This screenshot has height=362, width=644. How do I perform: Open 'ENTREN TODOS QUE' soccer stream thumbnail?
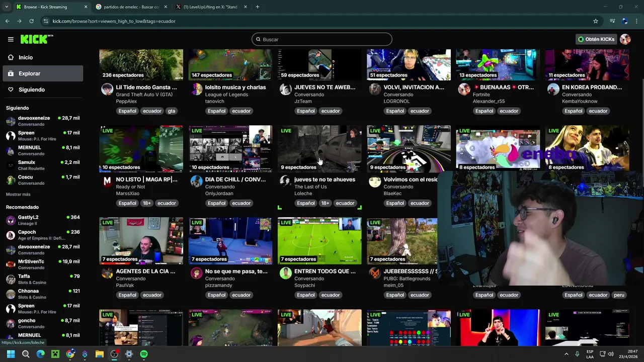coord(319,241)
